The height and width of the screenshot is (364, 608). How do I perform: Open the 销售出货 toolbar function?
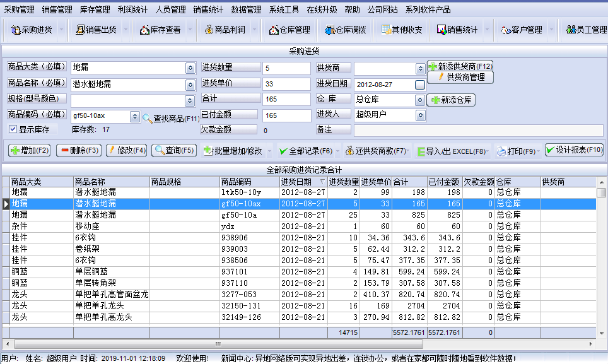(98, 29)
